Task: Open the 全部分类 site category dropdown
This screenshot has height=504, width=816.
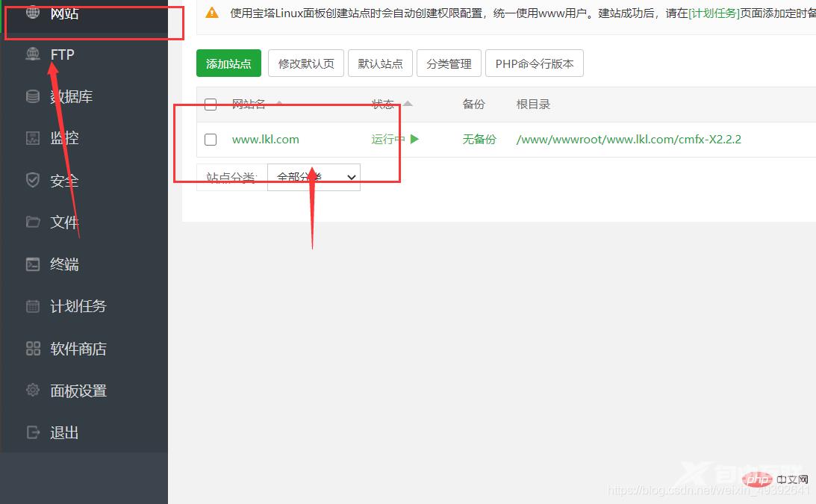Action: [314, 176]
